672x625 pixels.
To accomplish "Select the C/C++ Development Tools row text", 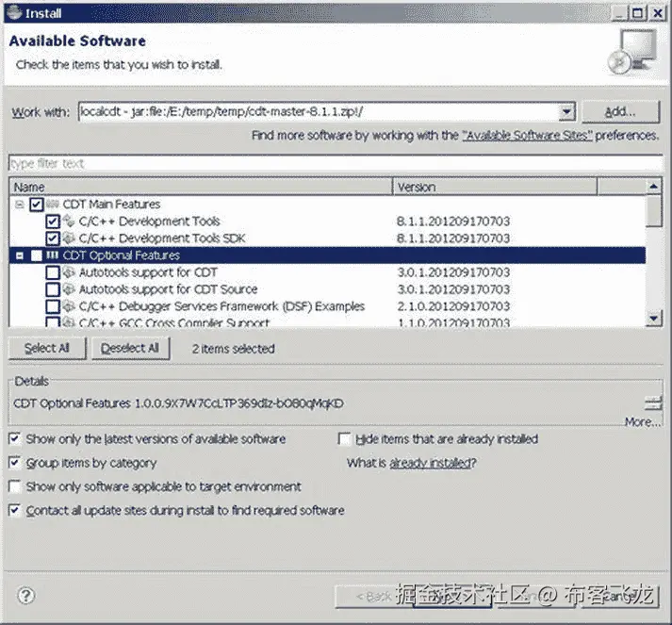I will (x=149, y=222).
